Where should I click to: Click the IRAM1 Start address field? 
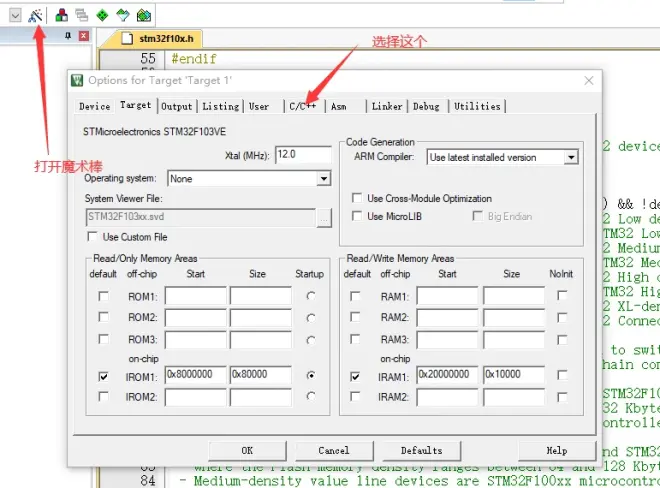coord(447,375)
